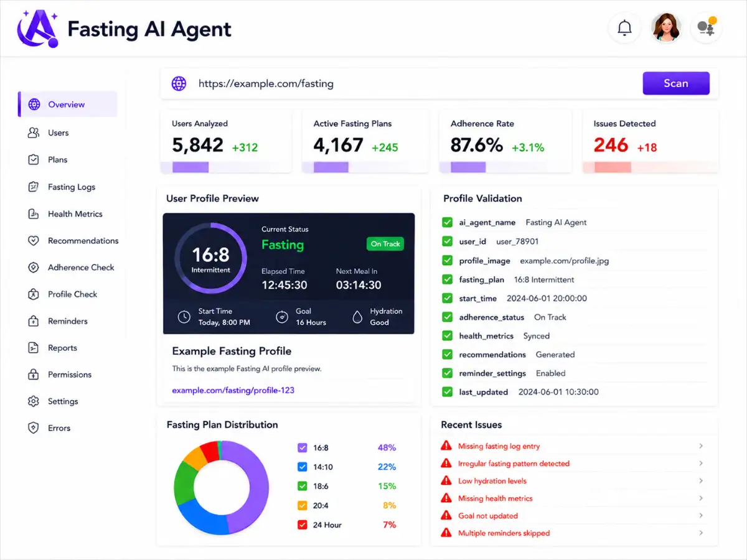Click the Health Metrics sidebar icon

click(x=34, y=213)
